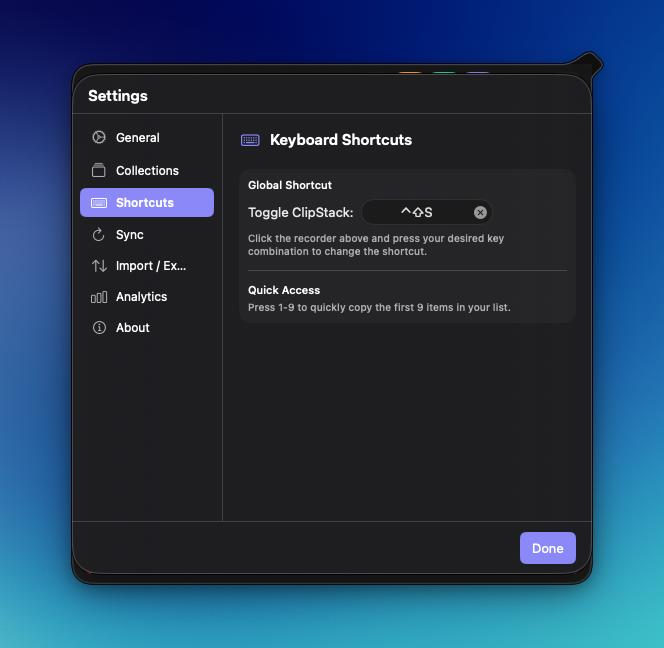664x648 pixels.
Task: Click the Toggle ClipStack: label
Action: 301,213
